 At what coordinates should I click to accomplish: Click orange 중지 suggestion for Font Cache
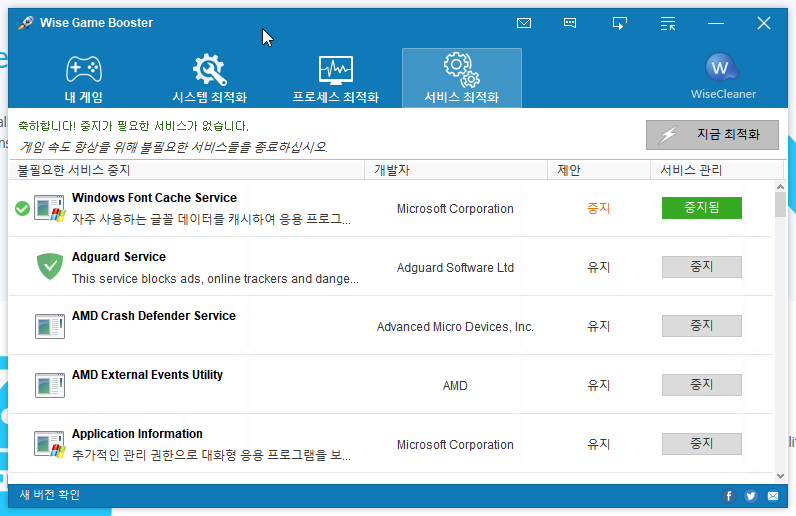[599, 208]
